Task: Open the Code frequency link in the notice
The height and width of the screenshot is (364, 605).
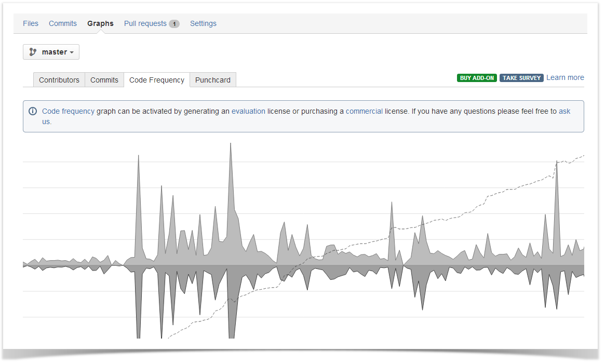Action: [x=69, y=111]
